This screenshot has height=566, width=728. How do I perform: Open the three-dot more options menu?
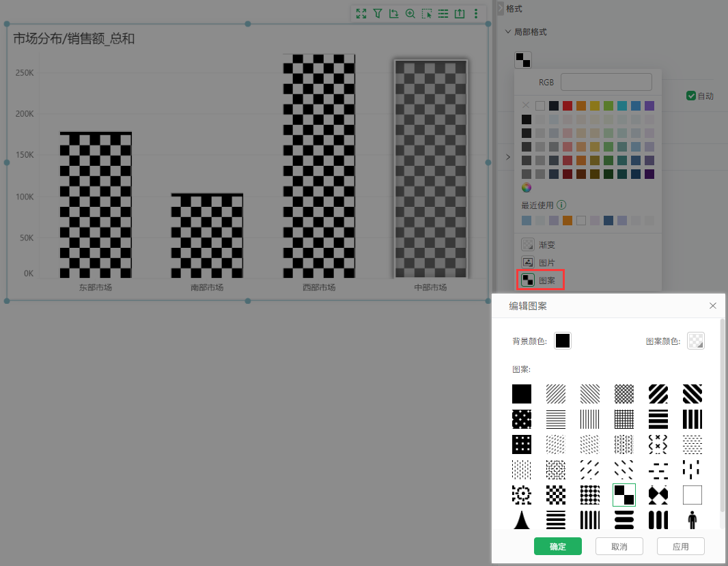pyautogui.click(x=476, y=14)
